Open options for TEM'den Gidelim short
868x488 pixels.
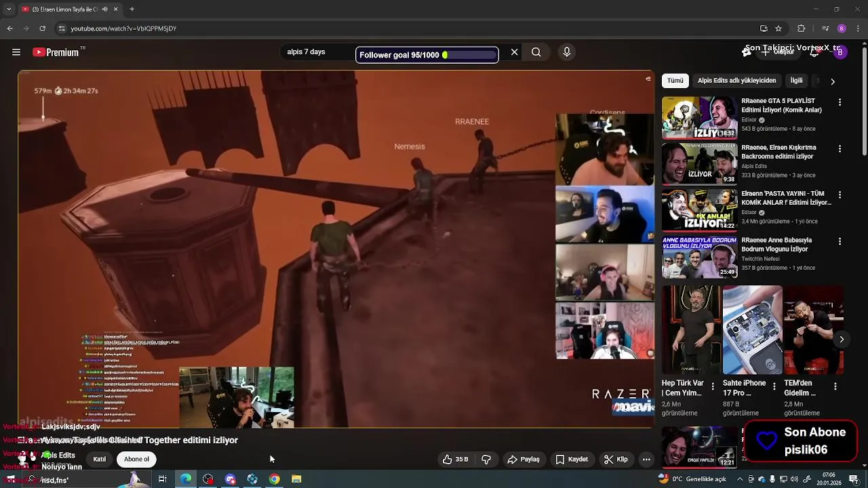pyautogui.click(x=835, y=386)
